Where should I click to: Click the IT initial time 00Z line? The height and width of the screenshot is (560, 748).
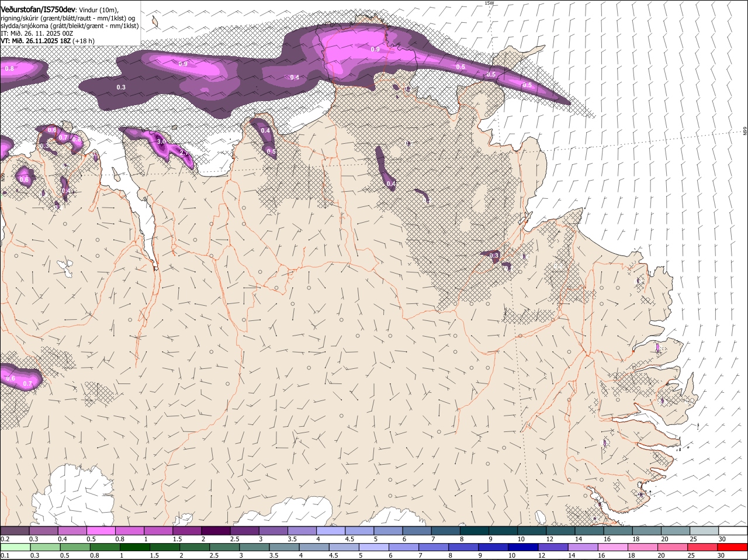click(37, 33)
